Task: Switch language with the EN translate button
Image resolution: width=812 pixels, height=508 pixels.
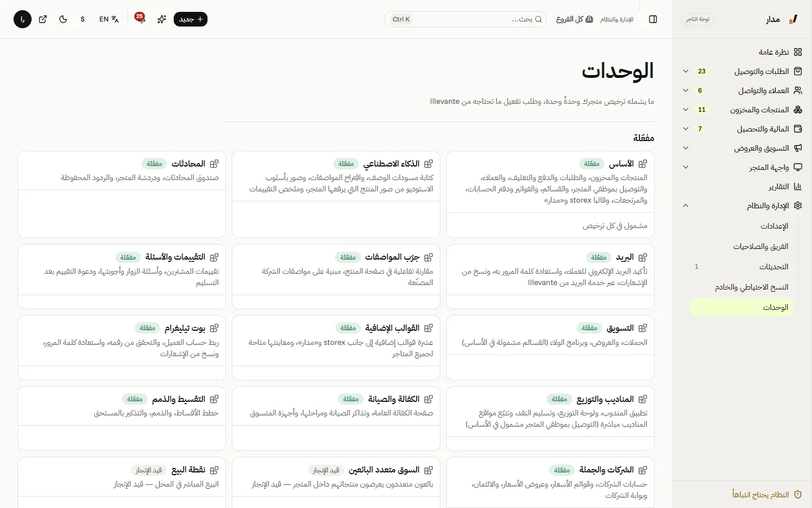Action: (x=109, y=19)
